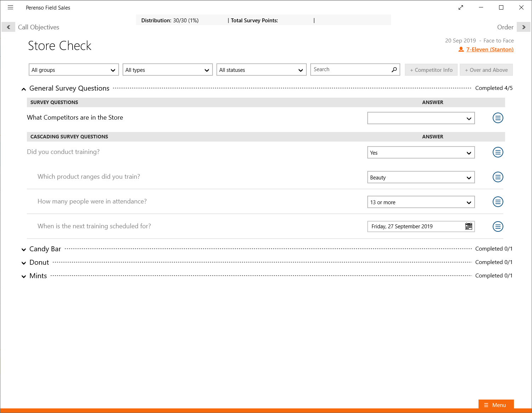The height and width of the screenshot is (413, 532).
Task: Click the 'What Competitors are in the Store' question
Action: (x=75, y=117)
